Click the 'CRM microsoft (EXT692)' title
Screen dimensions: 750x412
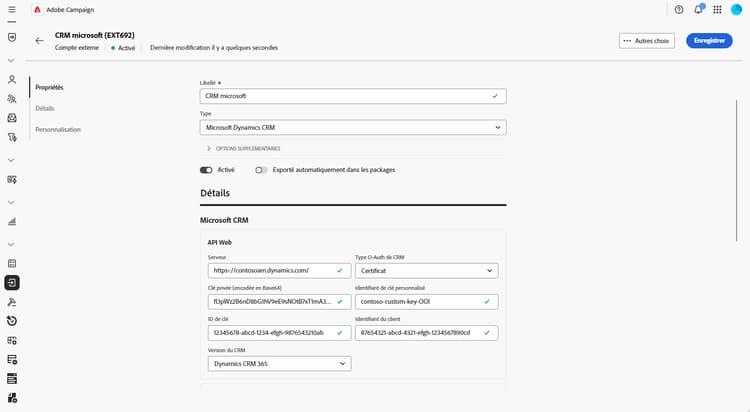(x=95, y=35)
